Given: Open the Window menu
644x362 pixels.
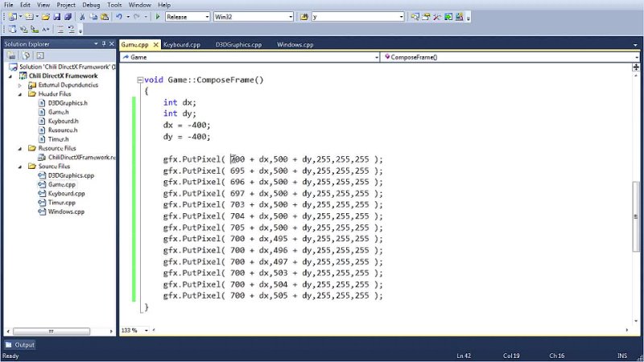Looking at the screenshot, I should tap(139, 5).
